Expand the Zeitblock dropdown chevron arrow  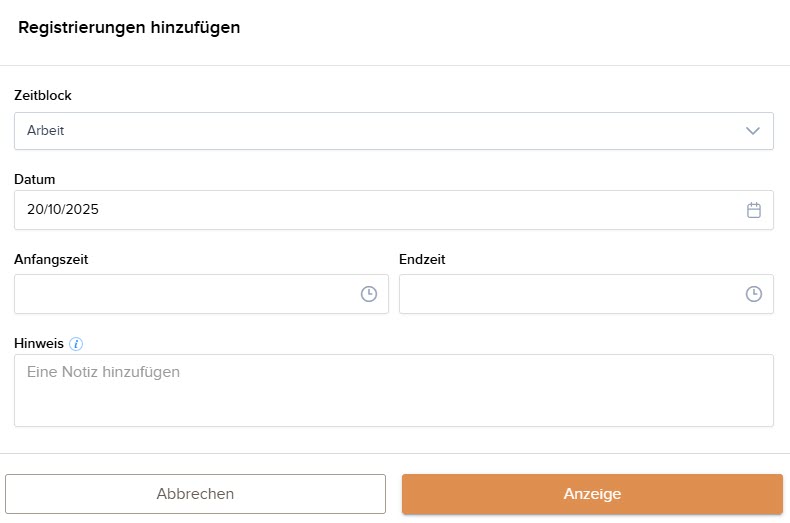pos(753,131)
